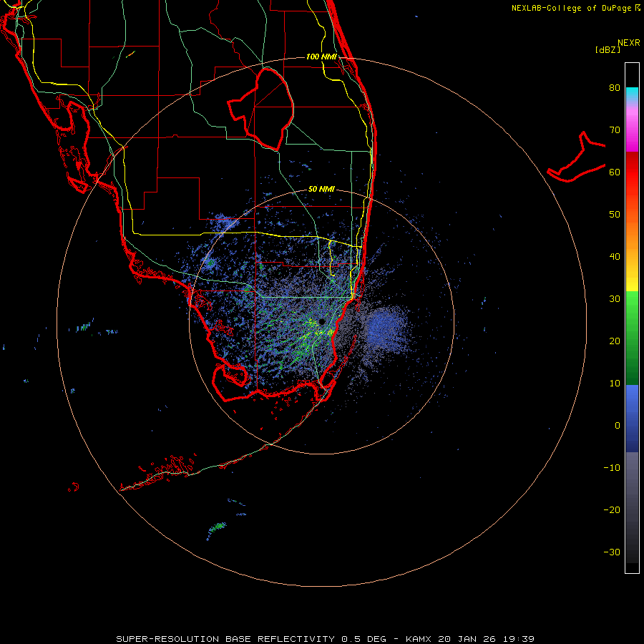Click the 100 NMI range ring label
This screenshot has width=644, height=644.
tap(321, 57)
